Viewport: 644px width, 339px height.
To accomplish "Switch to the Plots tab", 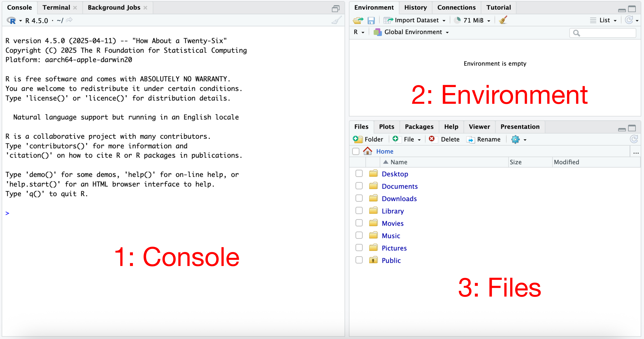I will [x=386, y=127].
